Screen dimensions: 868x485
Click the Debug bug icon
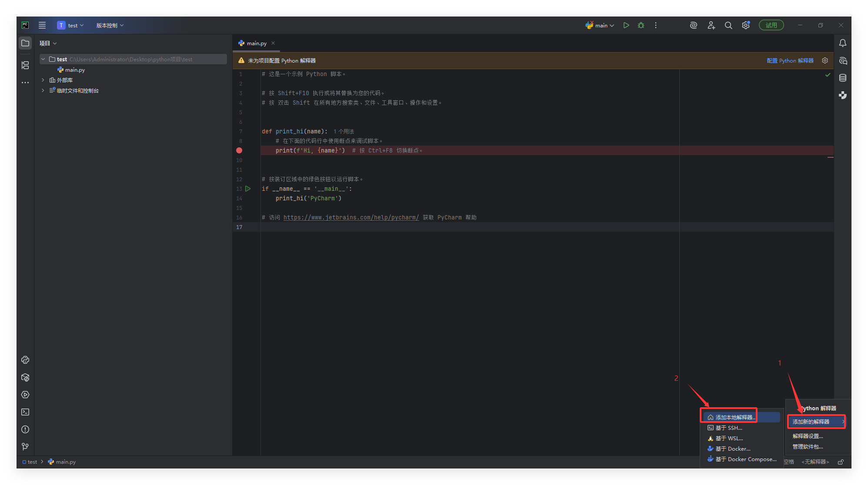[641, 25]
